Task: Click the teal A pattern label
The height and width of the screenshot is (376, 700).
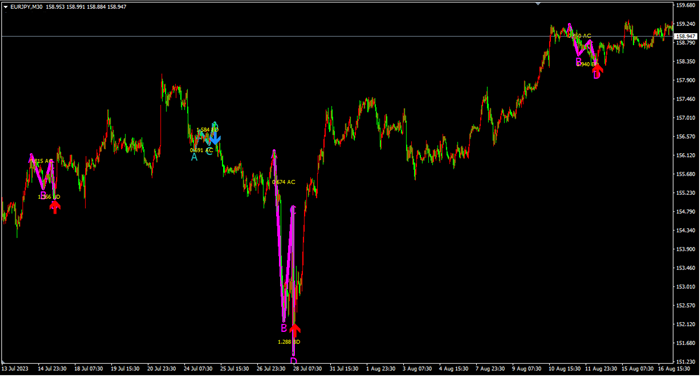Action: click(x=194, y=157)
